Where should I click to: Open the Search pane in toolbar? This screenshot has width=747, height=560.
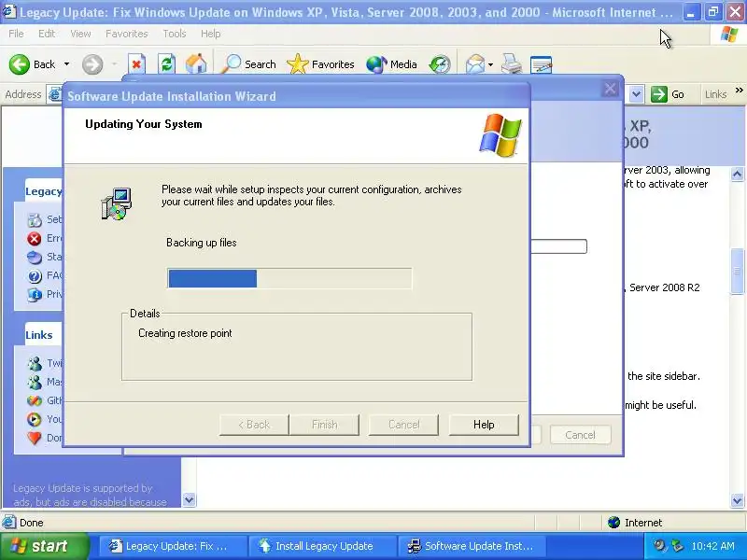coord(248,64)
